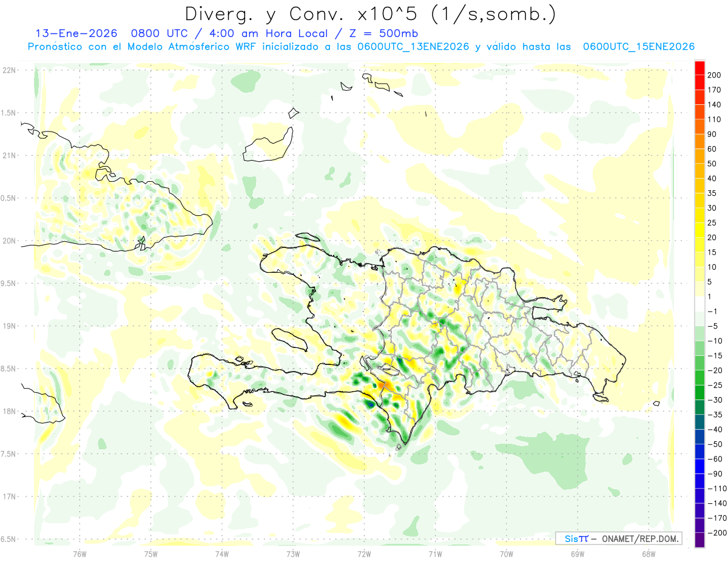Click the '19N' latitude label

click(10, 326)
